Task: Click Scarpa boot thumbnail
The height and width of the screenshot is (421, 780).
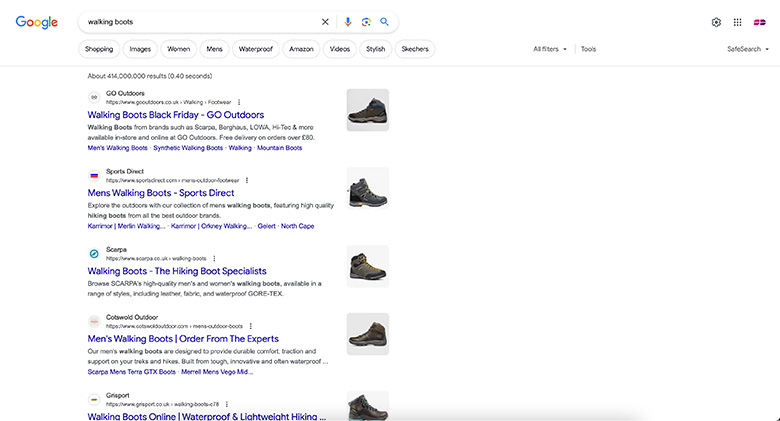Action: pos(368,266)
